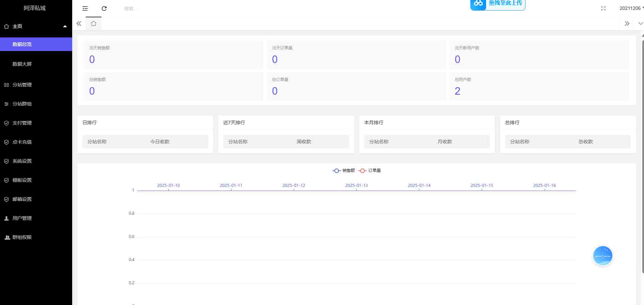
Task: Expand the 分站管理 sidebar menu
Action: pyautogui.click(x=22, y=85)
